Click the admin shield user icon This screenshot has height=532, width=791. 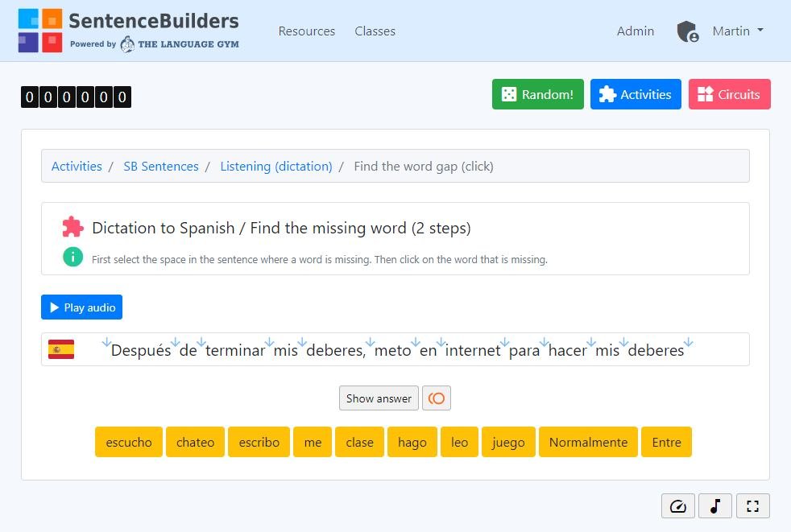688,31
